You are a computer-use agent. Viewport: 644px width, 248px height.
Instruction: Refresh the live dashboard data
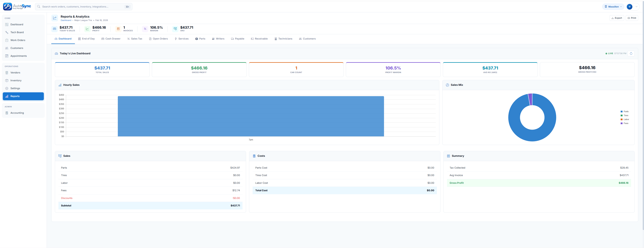631,53
